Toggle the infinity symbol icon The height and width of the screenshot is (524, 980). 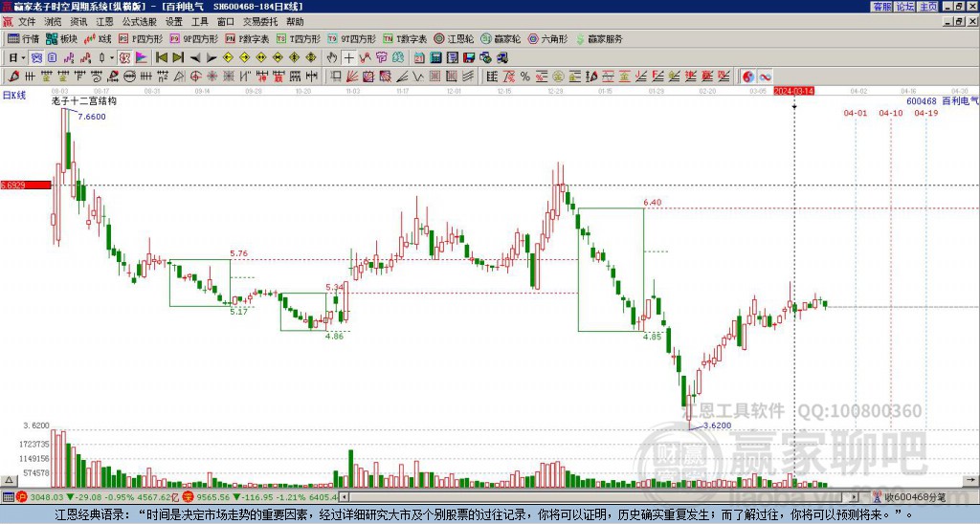(765, 76)
